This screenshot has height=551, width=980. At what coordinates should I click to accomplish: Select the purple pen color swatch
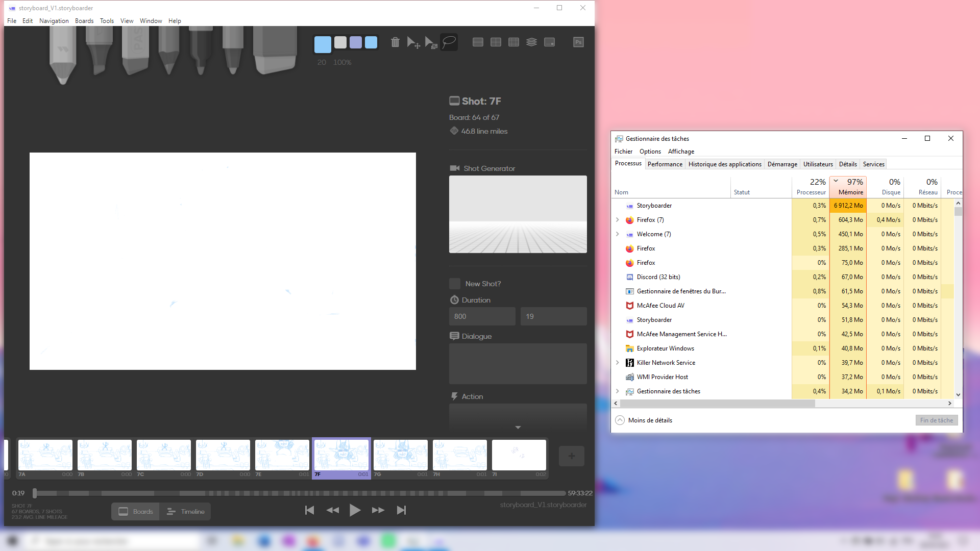tap(355, 43)
